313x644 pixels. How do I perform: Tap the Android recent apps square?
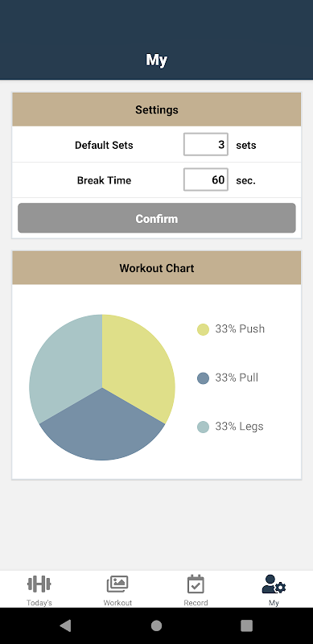coord(246,625)
